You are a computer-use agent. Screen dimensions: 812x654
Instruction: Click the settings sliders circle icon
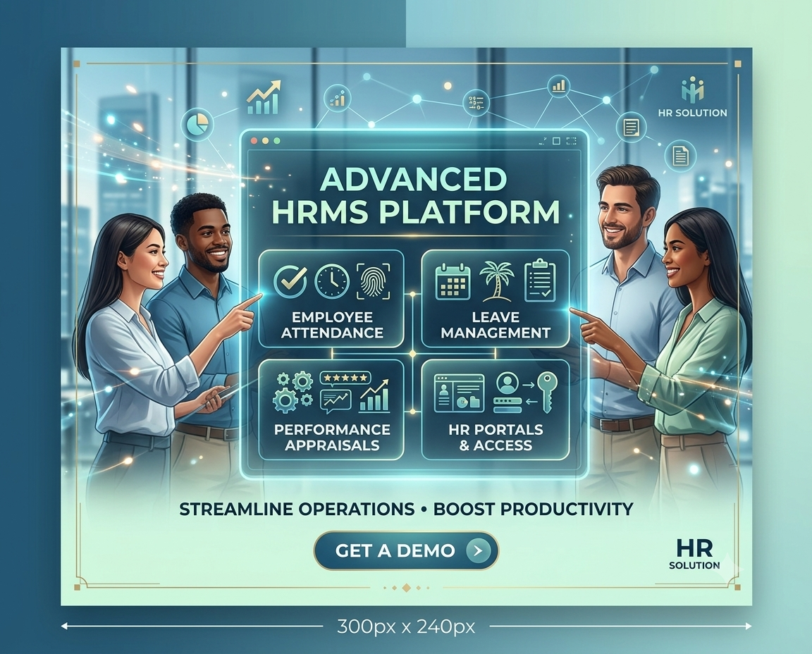475,101
